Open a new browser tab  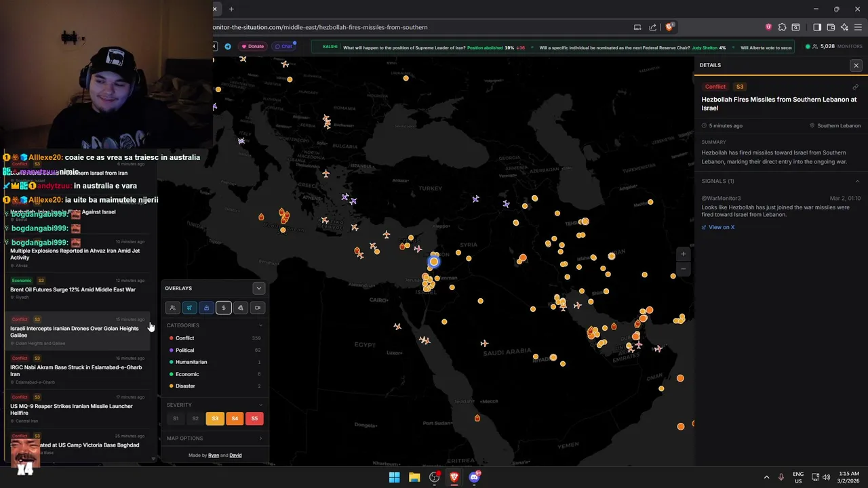pyautogui.click(x=231, y=9)
